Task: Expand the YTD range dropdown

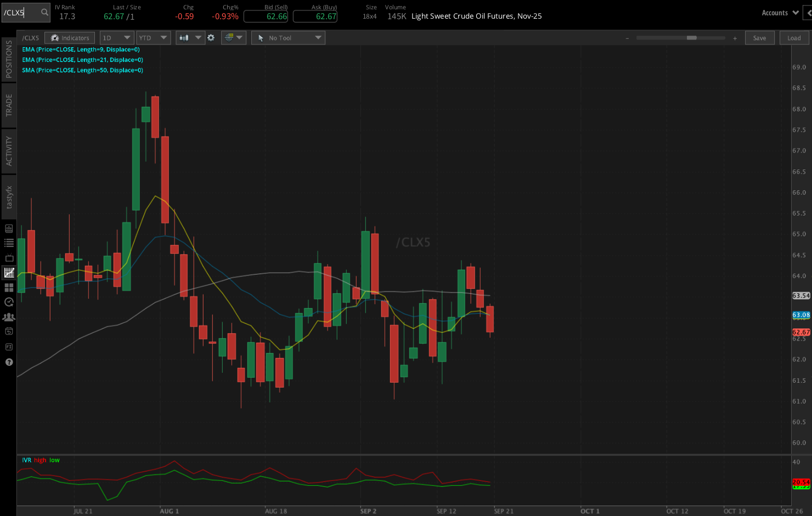Action: pos(153,38)
